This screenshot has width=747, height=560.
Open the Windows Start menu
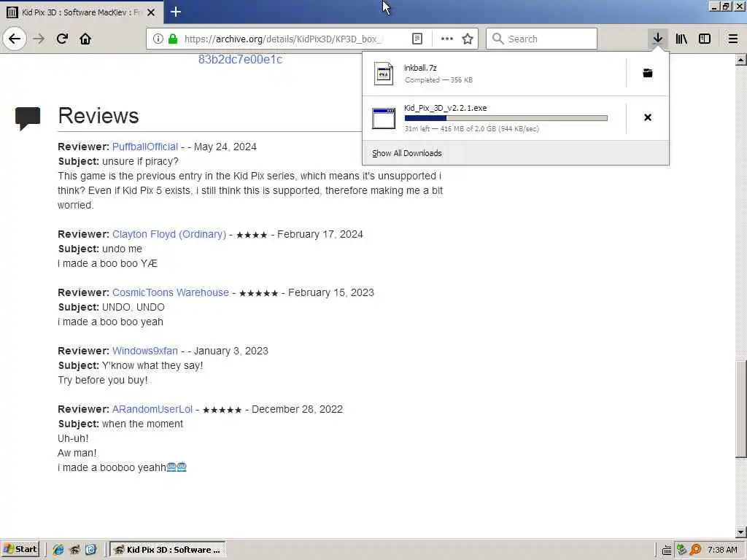[x=20, y=549]
